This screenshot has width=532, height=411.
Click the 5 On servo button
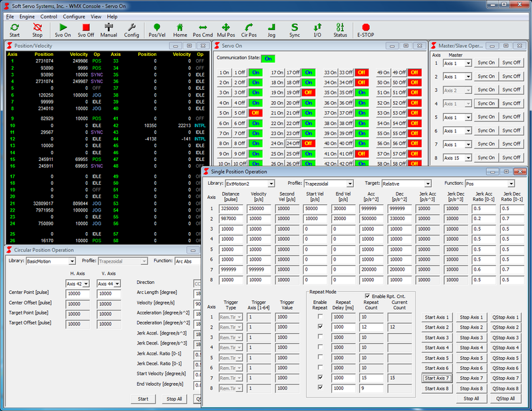click(224, 113)
